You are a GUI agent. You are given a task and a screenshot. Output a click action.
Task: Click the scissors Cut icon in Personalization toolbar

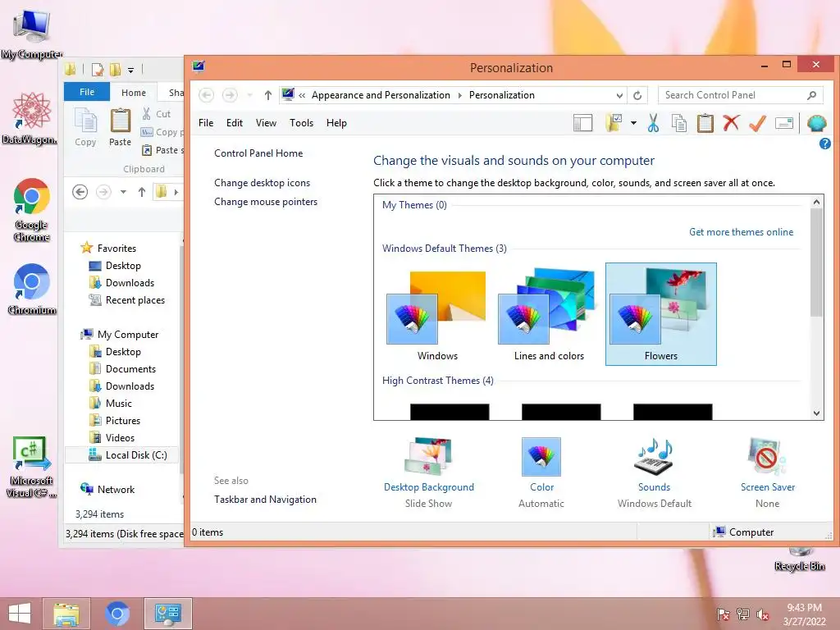click(x=653, y=123)
